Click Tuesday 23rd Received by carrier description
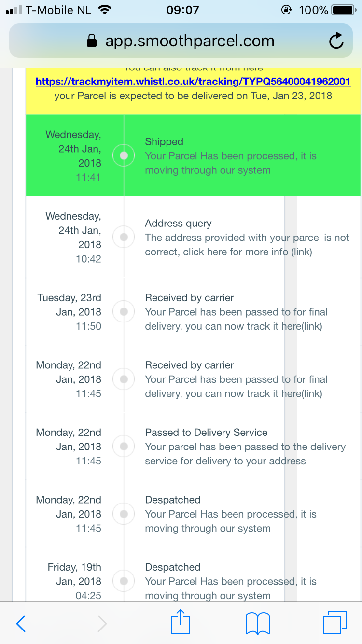This screenshot has height=644, width=362. tap(236, 319)
